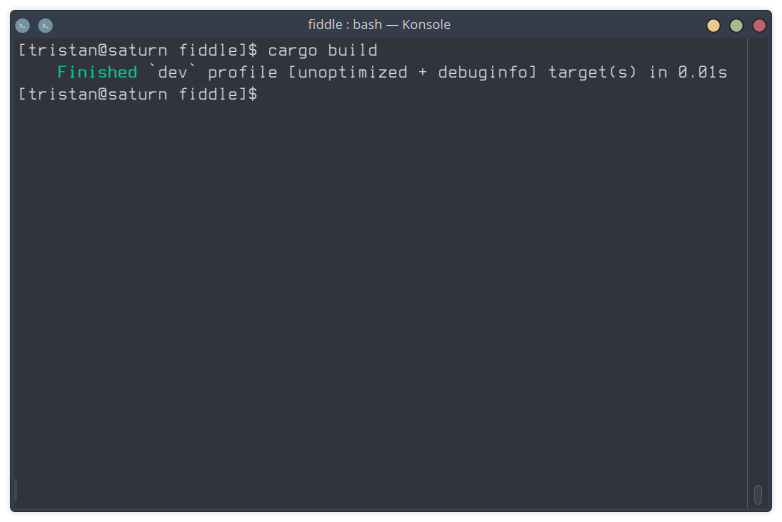Click the green "Finished" word in output
Viewport: 782px width, 522px height.
coord(97,72)
